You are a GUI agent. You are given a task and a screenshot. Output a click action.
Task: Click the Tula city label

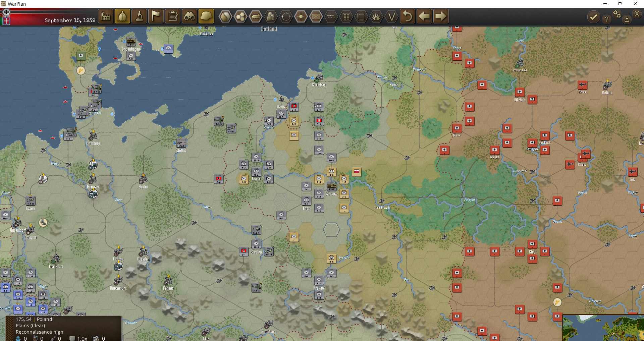tap(632, 180)
